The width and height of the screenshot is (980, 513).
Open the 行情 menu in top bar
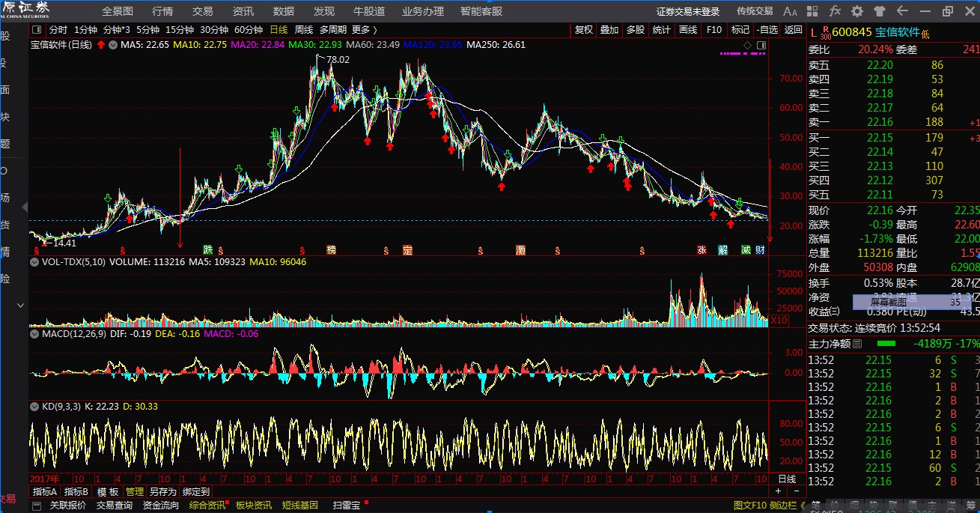(162, 11)
